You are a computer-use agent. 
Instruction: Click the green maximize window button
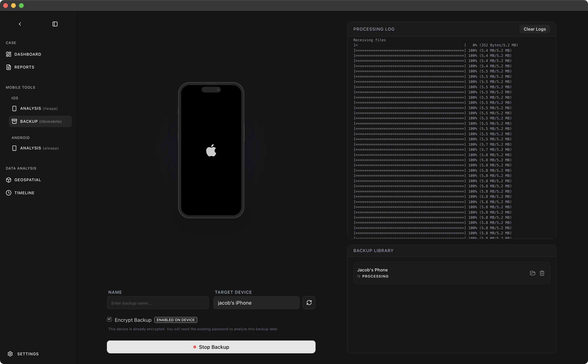(x=22, y=6)
